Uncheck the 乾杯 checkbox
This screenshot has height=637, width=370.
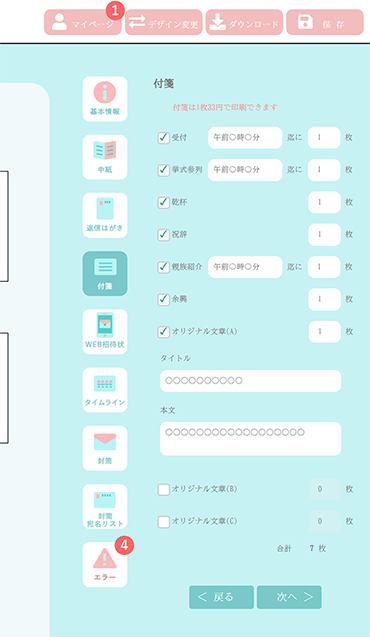(164, 202)
